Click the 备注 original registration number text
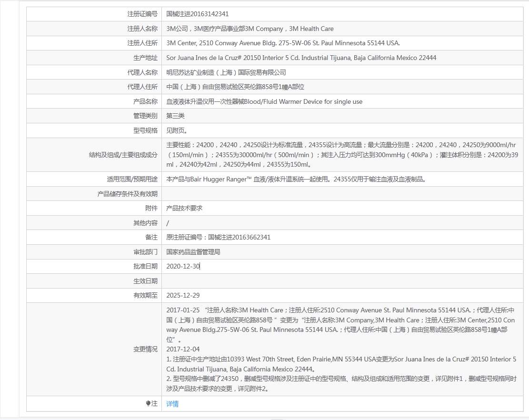 [x=218, y=238]
